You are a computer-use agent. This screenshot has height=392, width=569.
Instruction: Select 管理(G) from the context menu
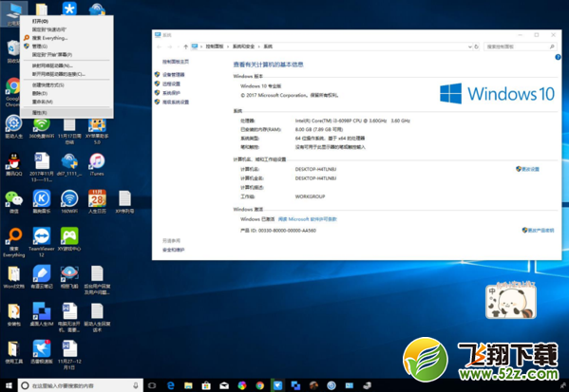point(40,47)
